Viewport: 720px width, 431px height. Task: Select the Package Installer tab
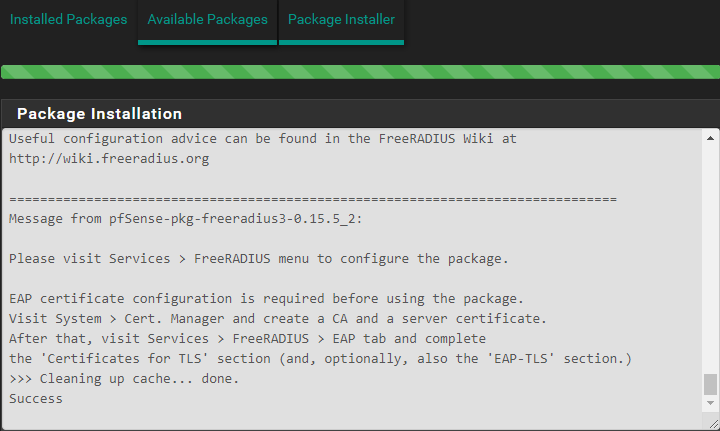point(341,20)
